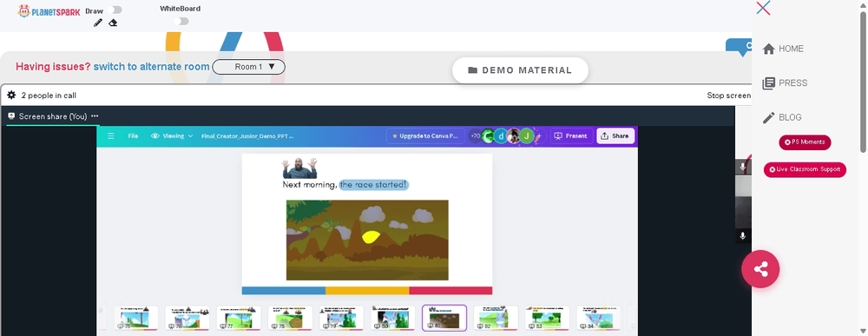Click 'Having issues?' text
This screenshot has height=336, width=868.
[x=53, y=67]
